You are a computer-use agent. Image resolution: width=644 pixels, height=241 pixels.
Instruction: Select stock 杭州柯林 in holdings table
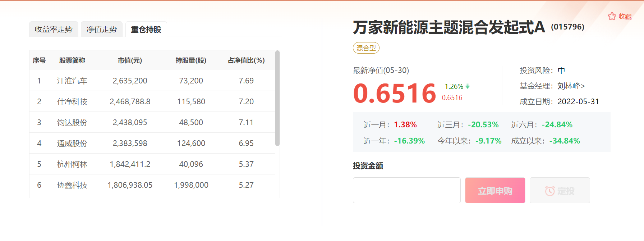(x=72, y=164)
